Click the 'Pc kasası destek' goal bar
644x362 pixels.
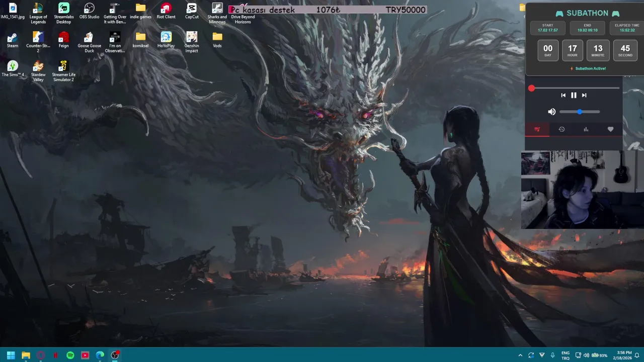pyautogui.click(x=328, y=10)
